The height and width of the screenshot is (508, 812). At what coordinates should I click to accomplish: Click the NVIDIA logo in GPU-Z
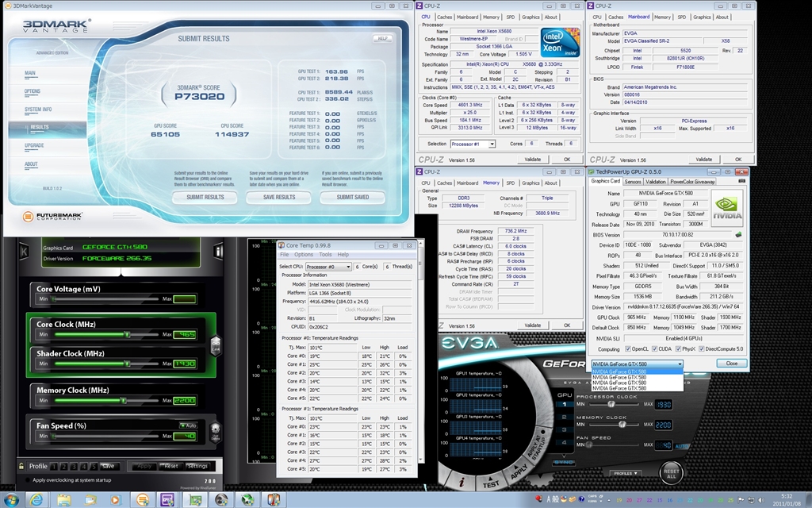pos(727,209)
